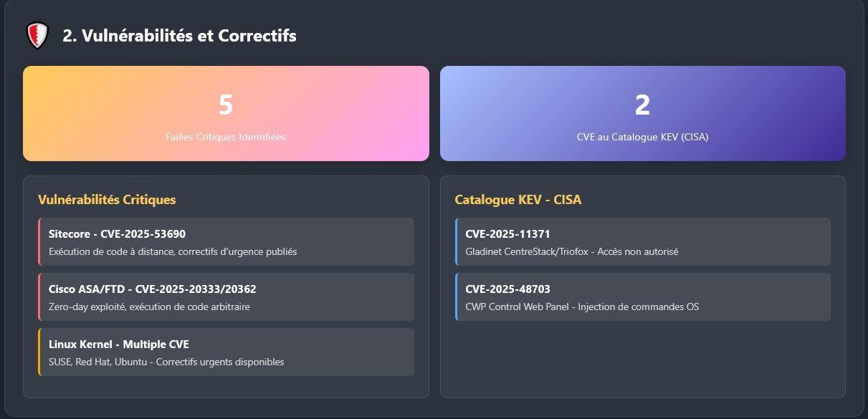
Task: Open the Cisco ASA/FTD CVE entry title
Action: click(152, 289)
